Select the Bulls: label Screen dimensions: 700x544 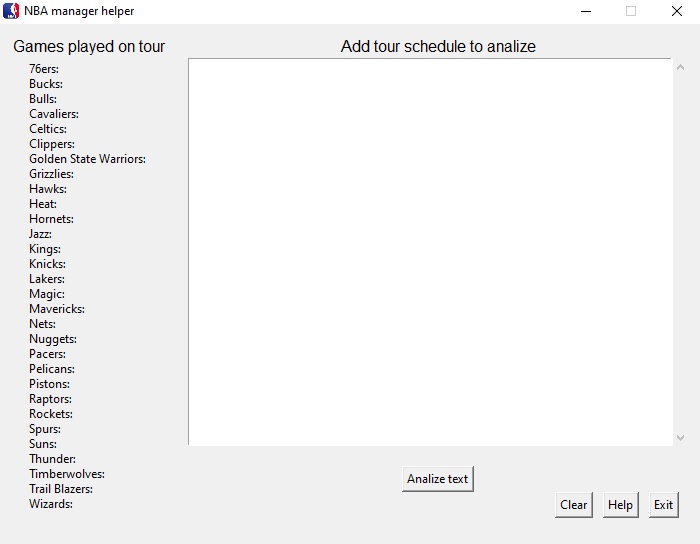43,99
